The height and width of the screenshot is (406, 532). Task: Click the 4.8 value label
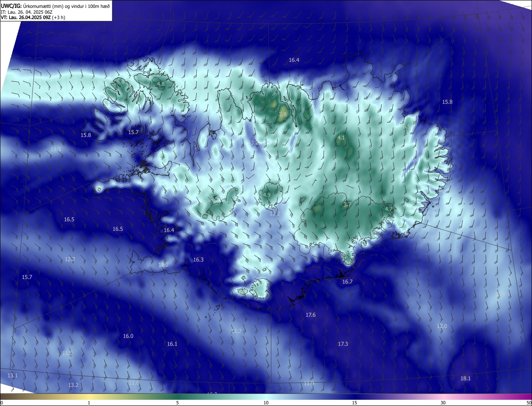160,84
